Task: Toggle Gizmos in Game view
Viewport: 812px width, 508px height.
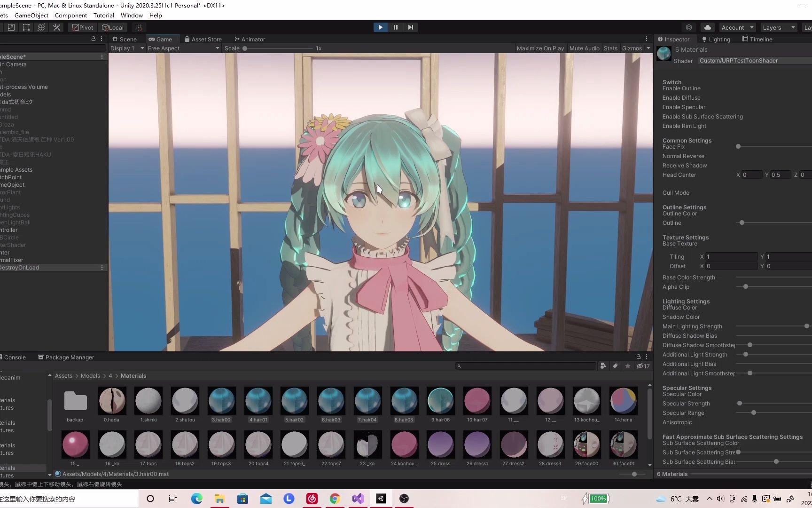Action: click(x=632, y=48)
